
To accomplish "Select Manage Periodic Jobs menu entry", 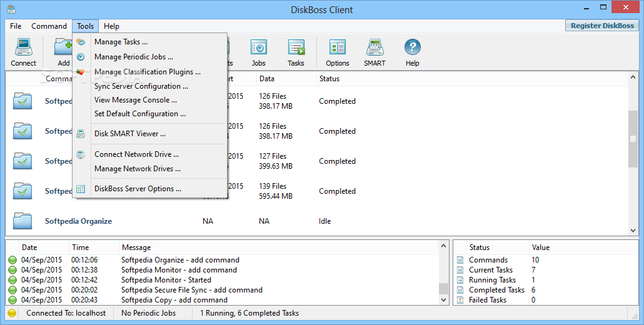I will tap(150, 57).
